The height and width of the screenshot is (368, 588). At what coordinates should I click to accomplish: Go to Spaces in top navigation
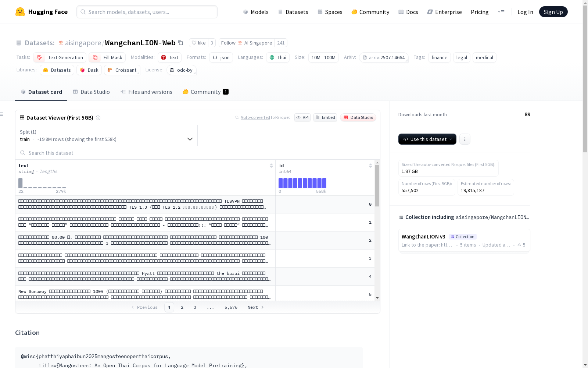330,12
